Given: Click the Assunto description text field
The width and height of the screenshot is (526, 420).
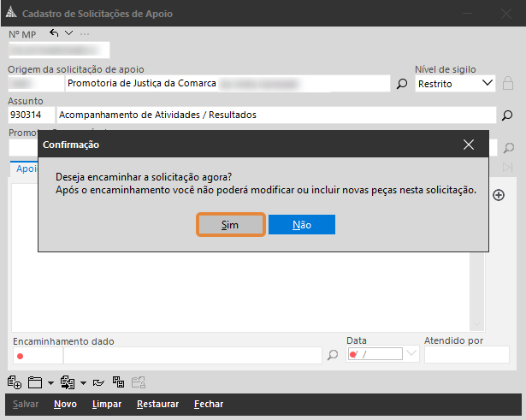Looking at the screenshot, I should 275,115.
